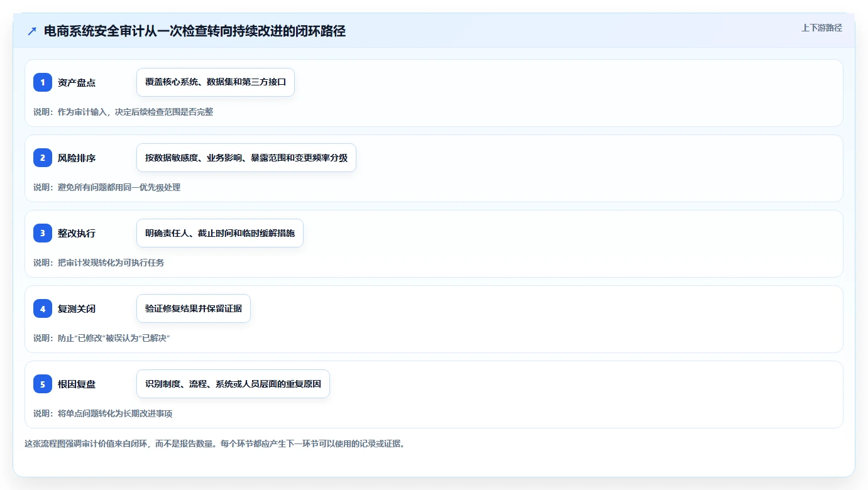
Task: Click the 复测关闭 step name
Action: coord(77,308)
